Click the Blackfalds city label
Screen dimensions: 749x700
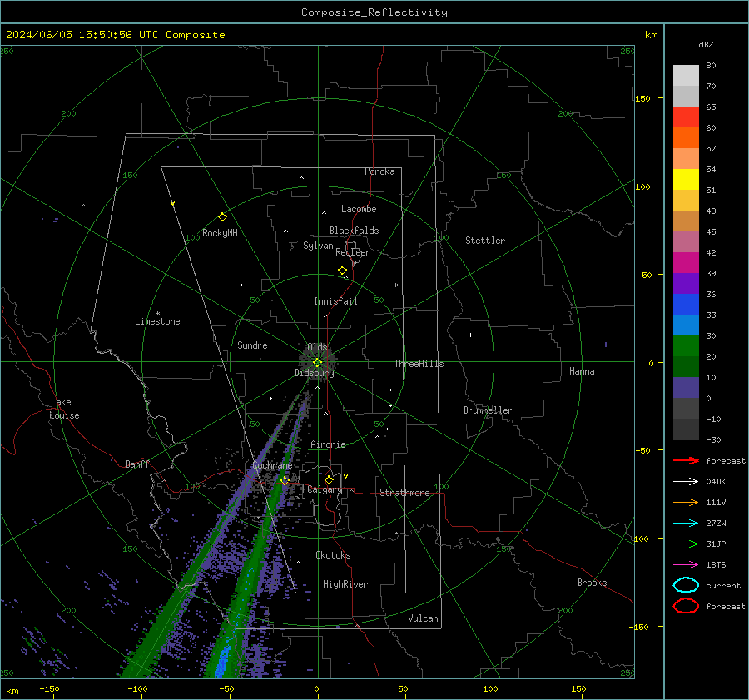[x=354, y=231]
